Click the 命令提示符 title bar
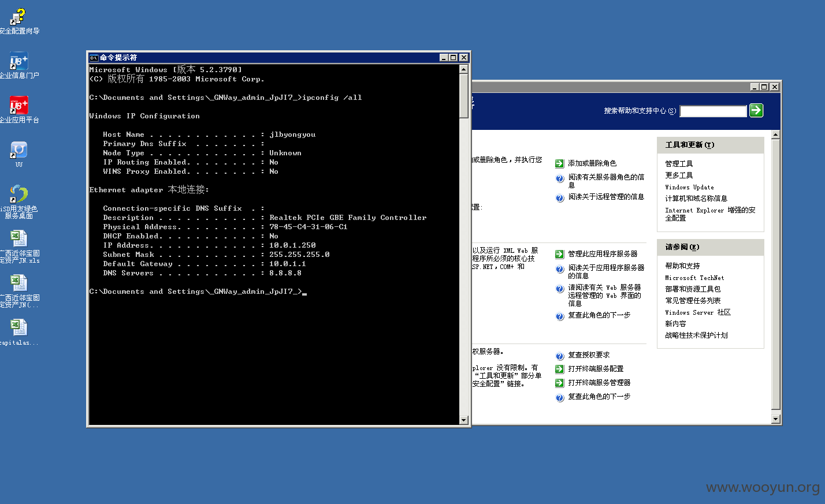 pyautogui.click(x=278, y=58)
